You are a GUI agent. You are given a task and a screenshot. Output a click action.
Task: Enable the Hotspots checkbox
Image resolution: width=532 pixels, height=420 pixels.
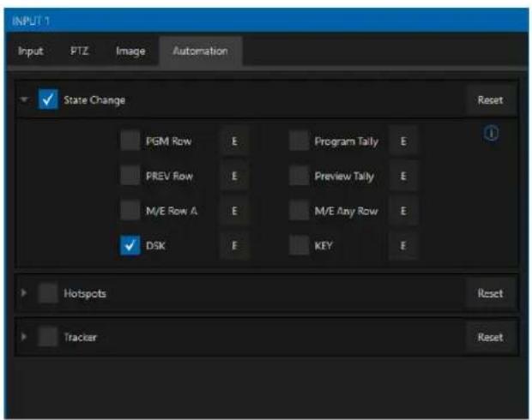[x=48, y=293]
